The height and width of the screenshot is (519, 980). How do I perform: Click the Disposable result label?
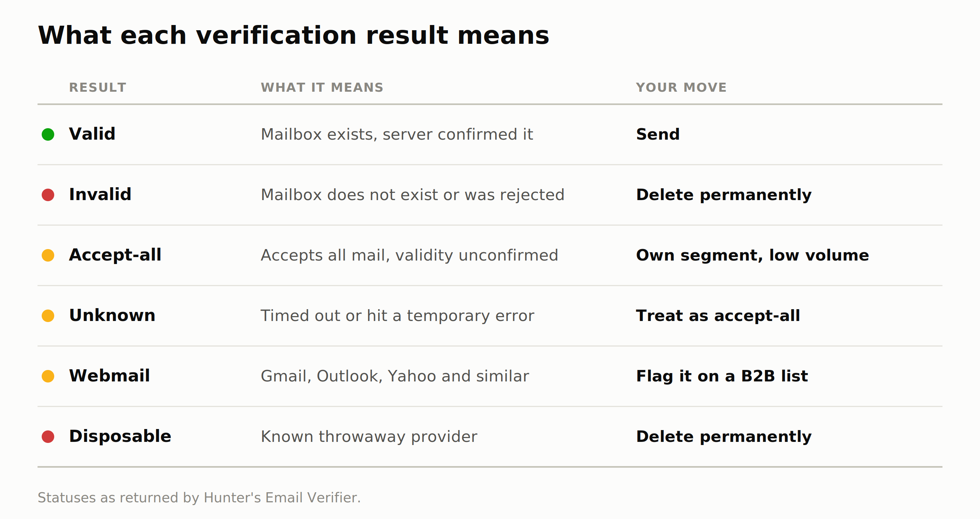(120, 436)
